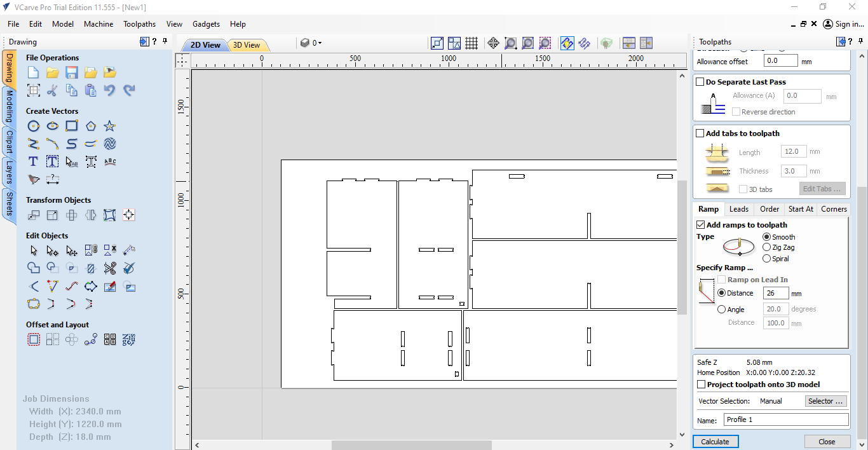Select the Draw Circle tool

point(34,126)
